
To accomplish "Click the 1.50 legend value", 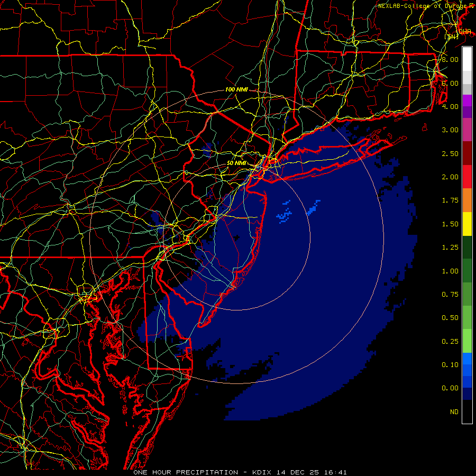I will tap(450, 224).
